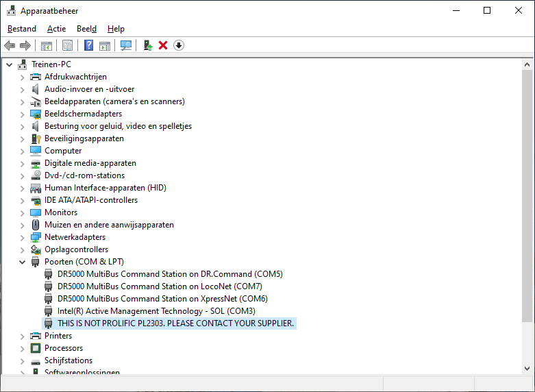Click the red X uninstall device icon
535x392 pixels.
[x=163, y=45]
